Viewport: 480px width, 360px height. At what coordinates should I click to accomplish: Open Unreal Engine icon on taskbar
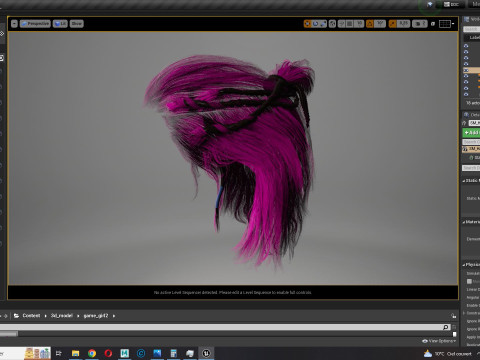[206, 353]
